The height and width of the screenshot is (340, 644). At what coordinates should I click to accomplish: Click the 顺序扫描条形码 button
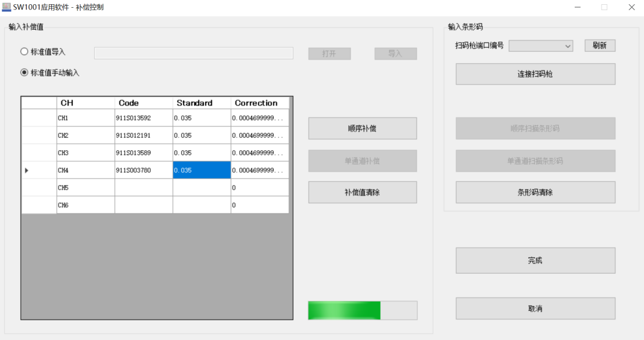[535, 128]
